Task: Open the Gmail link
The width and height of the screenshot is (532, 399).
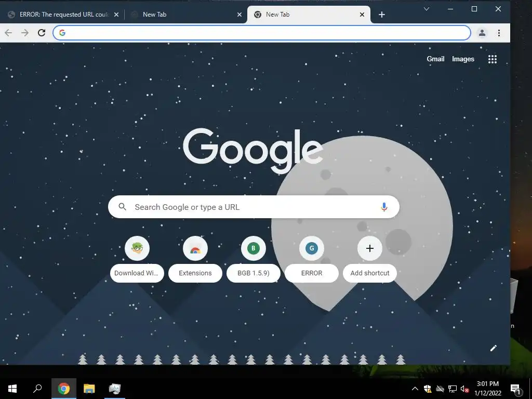Action: pyautogui.click(x=435, y=59)
